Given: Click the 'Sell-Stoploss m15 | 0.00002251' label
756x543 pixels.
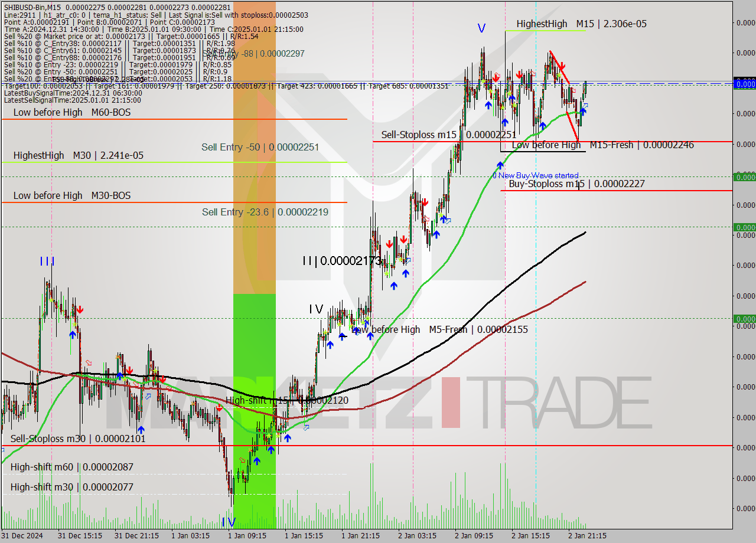Looking at the screenshot, I should [449, 135].
